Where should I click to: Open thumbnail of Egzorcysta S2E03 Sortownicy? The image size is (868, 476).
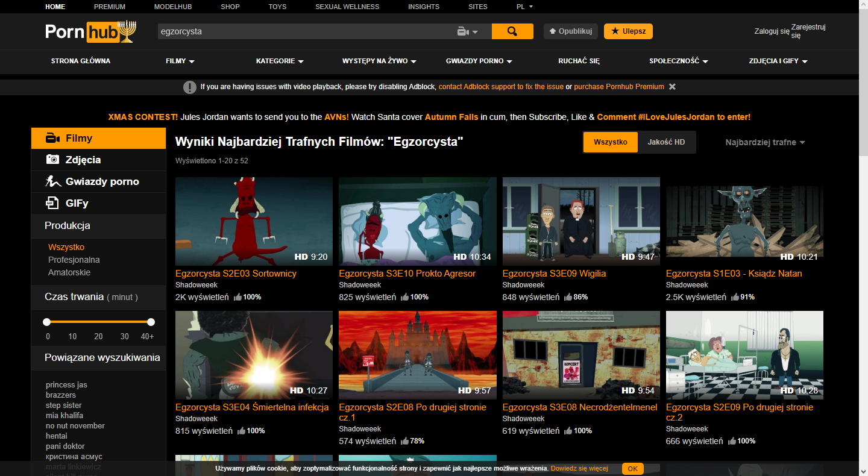tap(254, 221)
